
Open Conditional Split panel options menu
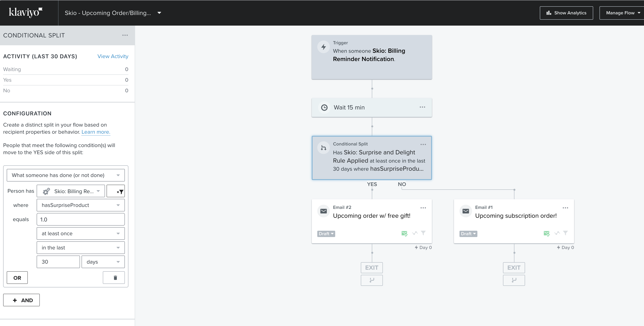pyautogui.click(x=125, y=35)
